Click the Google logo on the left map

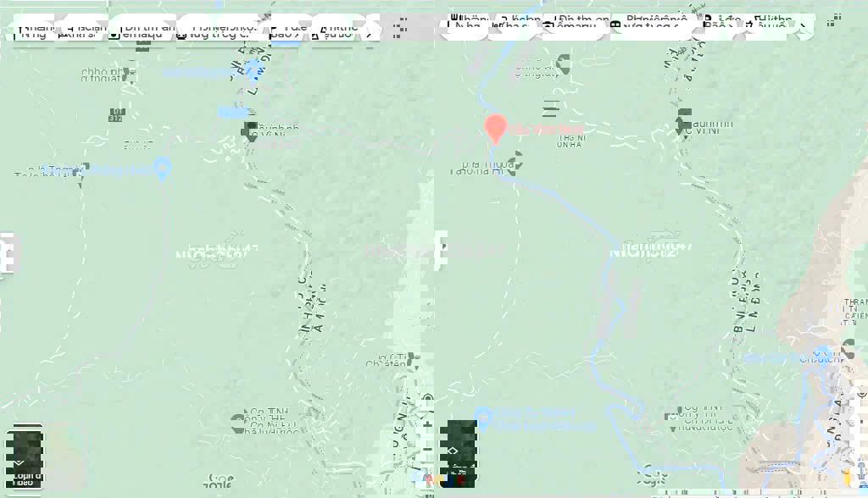tap(219, 481)
